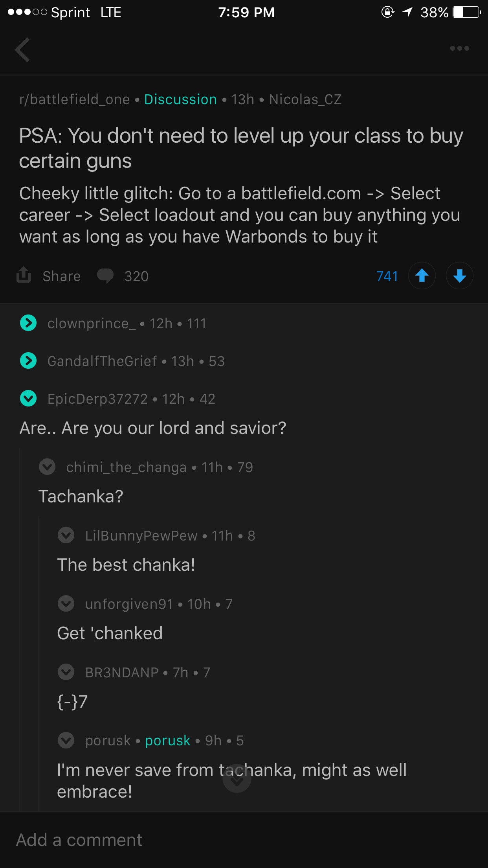Collapse LilBunnyPewPew reply

point(66,535)
